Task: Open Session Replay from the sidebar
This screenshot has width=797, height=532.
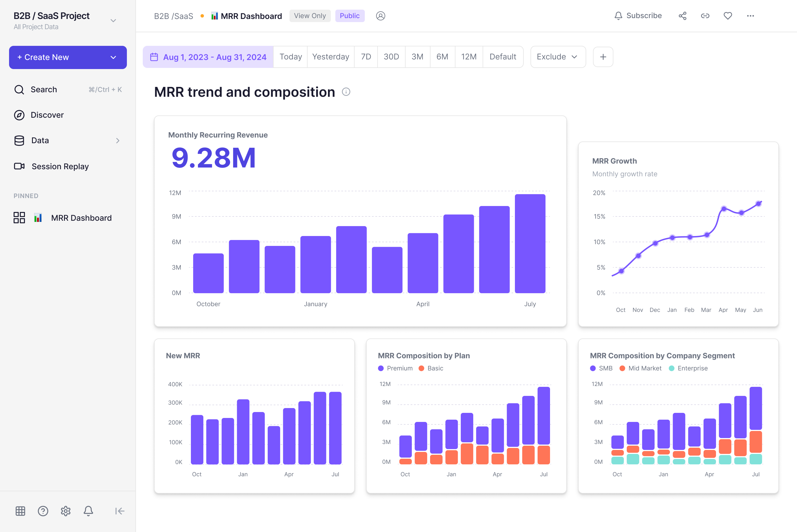Action: (60, 166)
